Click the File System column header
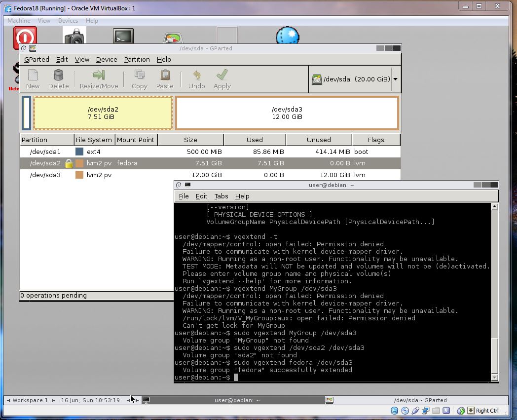517x420 pixels. click(x=94, y=140)
